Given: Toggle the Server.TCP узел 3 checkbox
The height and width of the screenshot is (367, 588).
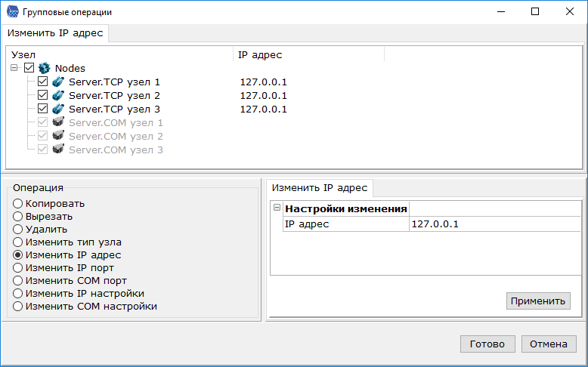Looking at the screenshot, I should click(43, 109).
